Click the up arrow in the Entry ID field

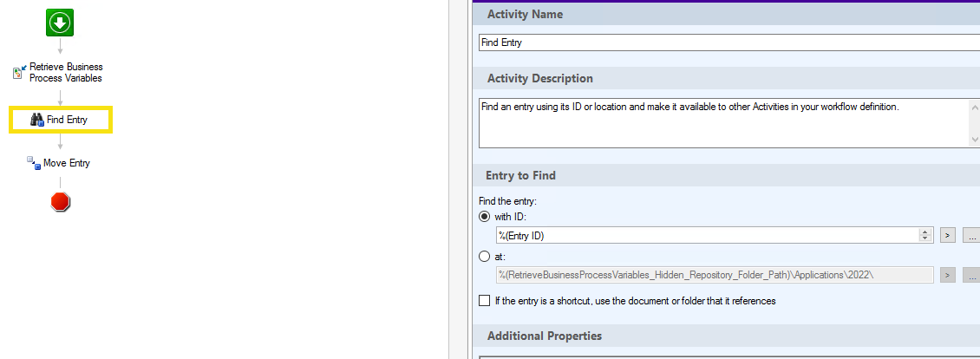pyautogui.click(x=925, y=232)
